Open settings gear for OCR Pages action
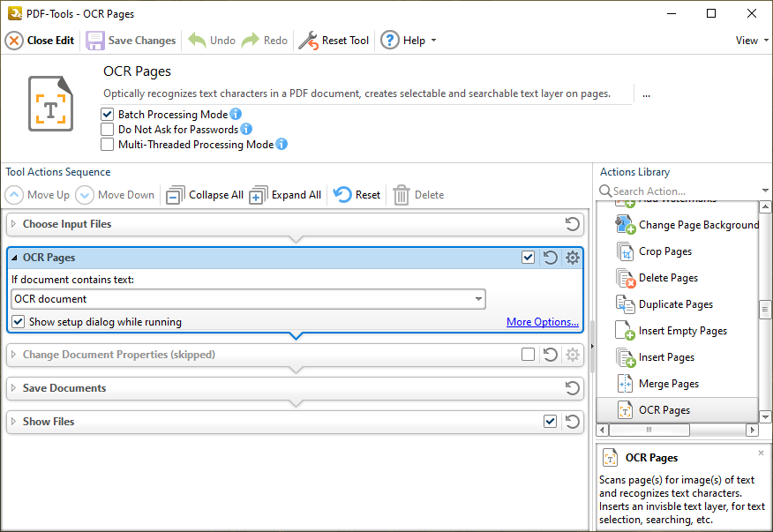773x532 pixels. click(x=573, y=258)
